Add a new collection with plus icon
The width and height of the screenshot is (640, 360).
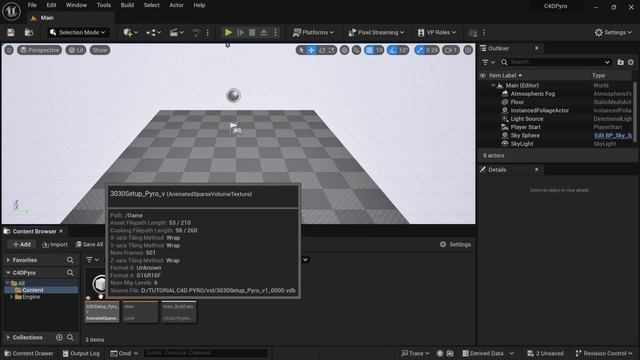pyautogui.click(x=59, y=338)
